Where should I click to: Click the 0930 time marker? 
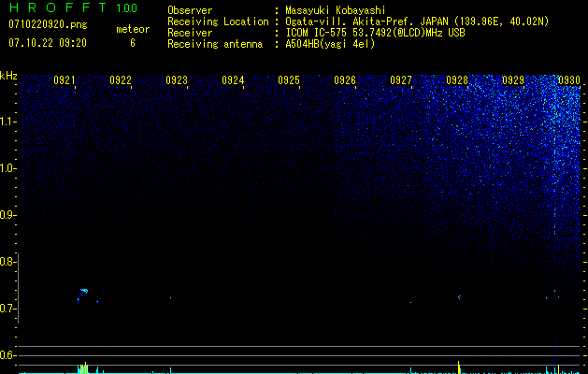point(569,80)
